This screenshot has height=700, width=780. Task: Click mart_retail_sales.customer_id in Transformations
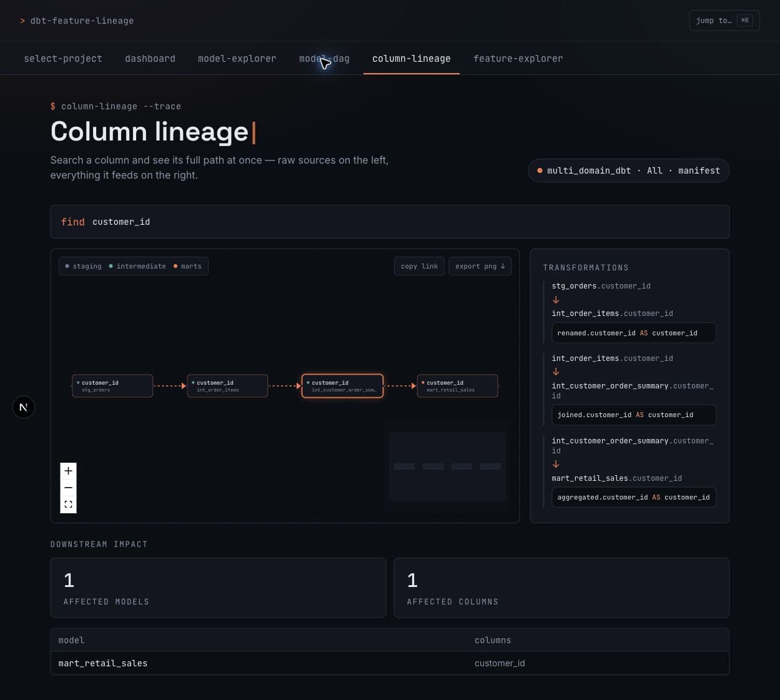click(x=616, y=478)
